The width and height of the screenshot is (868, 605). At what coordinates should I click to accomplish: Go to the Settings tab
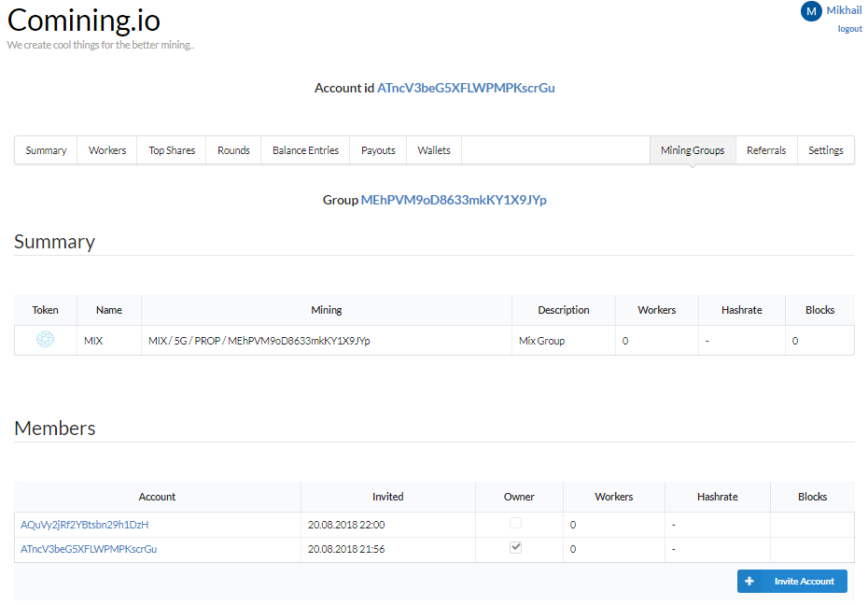coord(825,150)
